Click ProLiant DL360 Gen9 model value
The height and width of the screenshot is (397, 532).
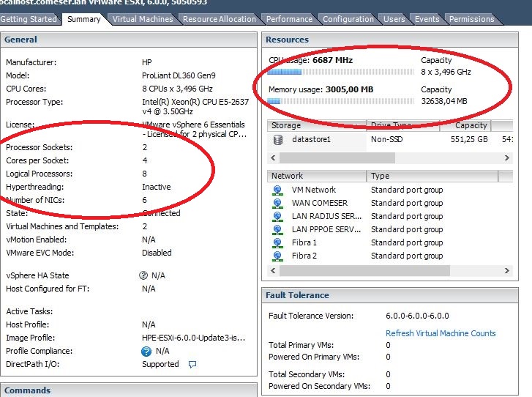coord(179,75)
